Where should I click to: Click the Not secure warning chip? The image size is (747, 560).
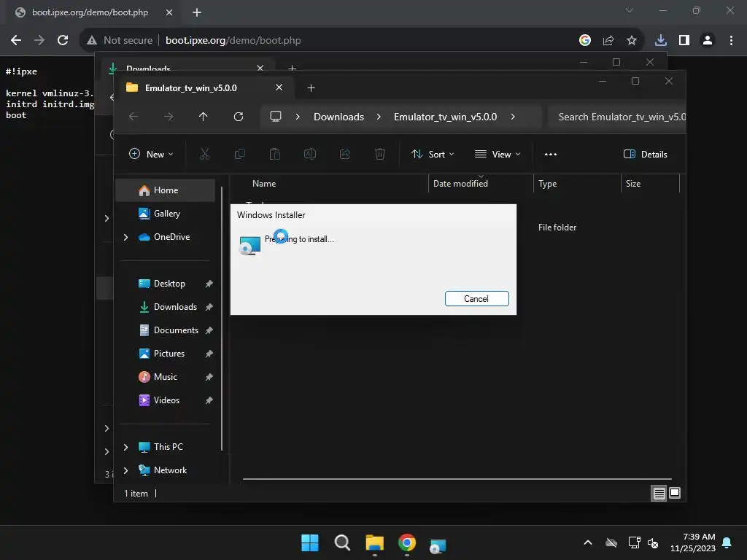[120, 40]
